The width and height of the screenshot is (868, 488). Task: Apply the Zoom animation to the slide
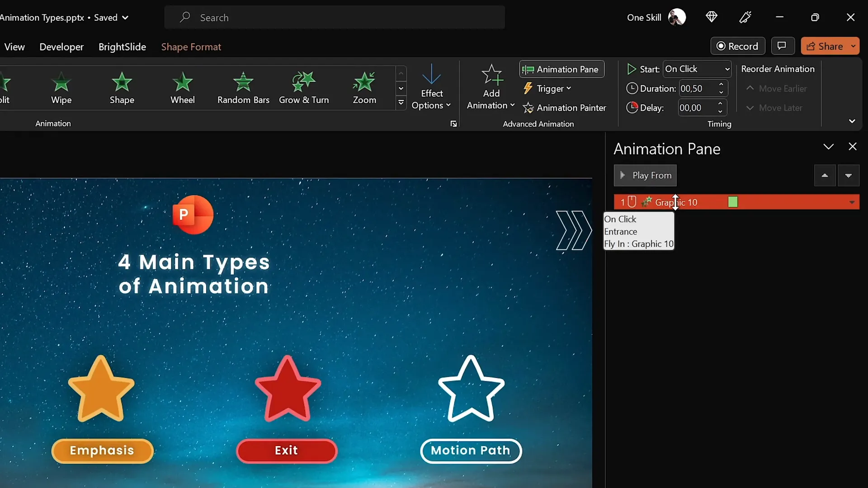(x=364, y=88)
